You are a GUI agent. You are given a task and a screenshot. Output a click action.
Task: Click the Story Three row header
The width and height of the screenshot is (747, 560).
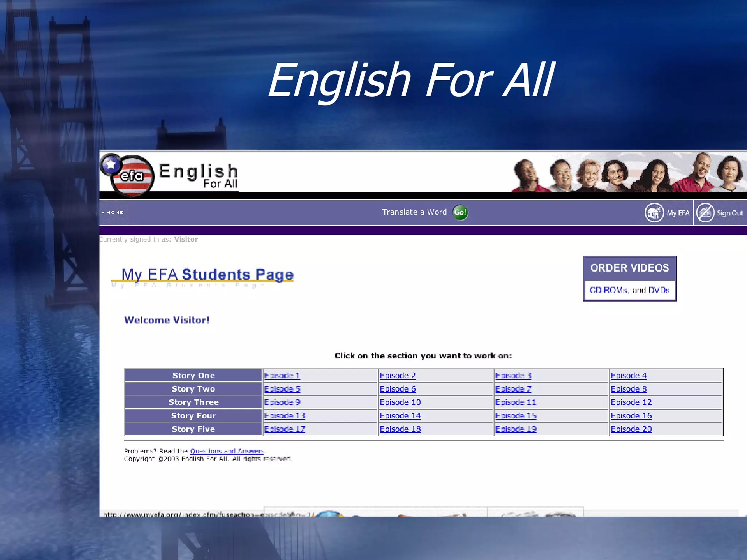pyautogui.click(x=193, y=402)
